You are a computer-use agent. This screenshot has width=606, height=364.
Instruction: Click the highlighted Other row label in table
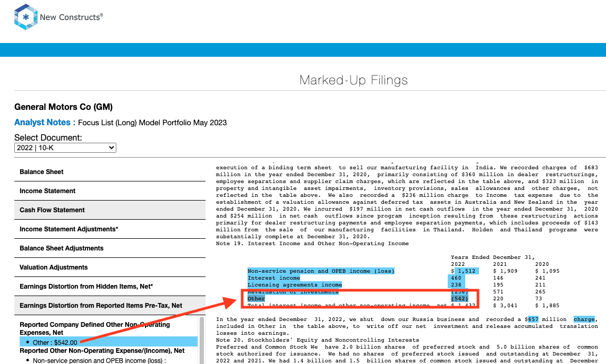pyautogui.click(x=256, y=299)
